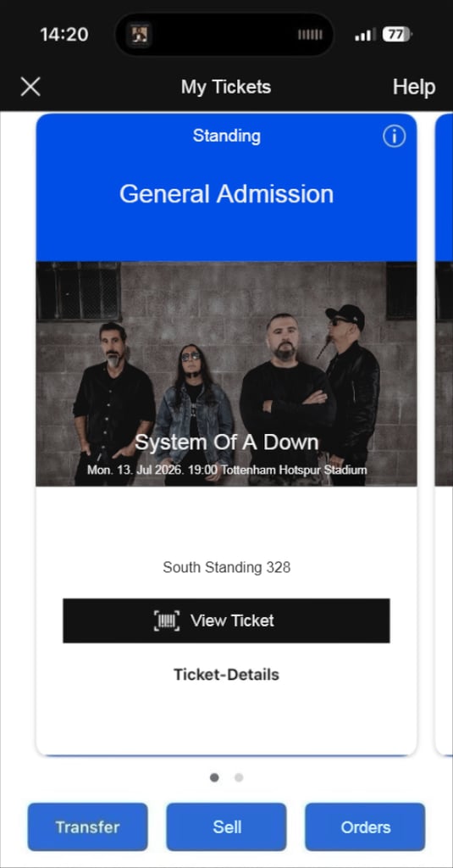Screen dimensions: 453x868
Task: Tap the Transfer button
Action: click(x=88, y=827)
